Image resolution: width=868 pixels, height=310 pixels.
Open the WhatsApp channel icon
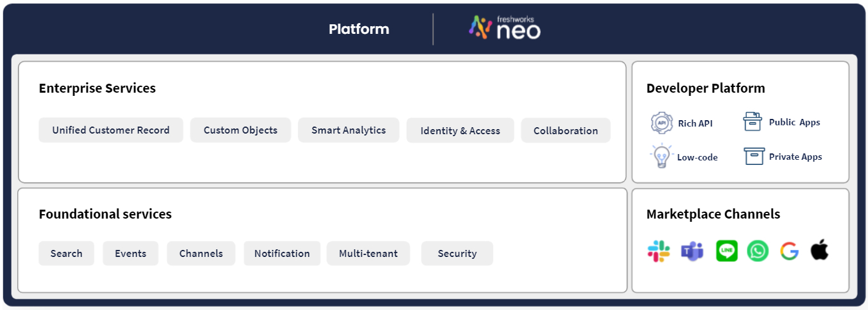758,251
